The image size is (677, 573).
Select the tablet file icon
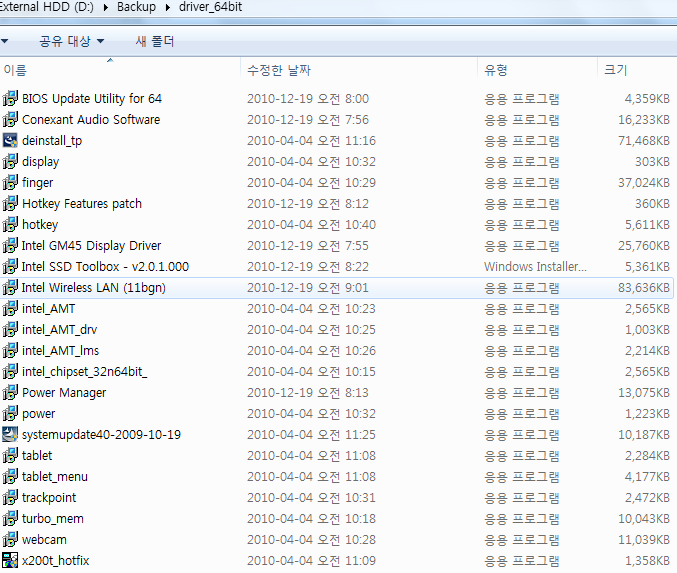coord(10,456)
